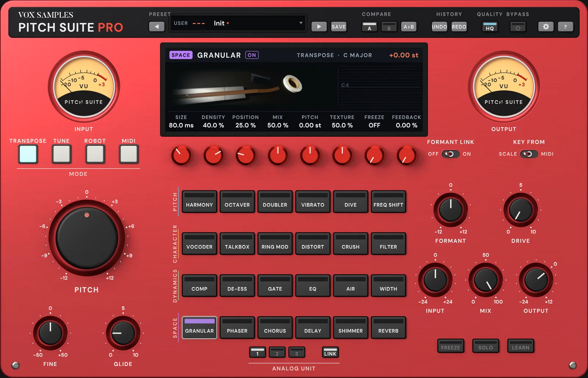Viewport: 588px width, 378px height.
Task: Activate the Learn button
Action: 521,346
